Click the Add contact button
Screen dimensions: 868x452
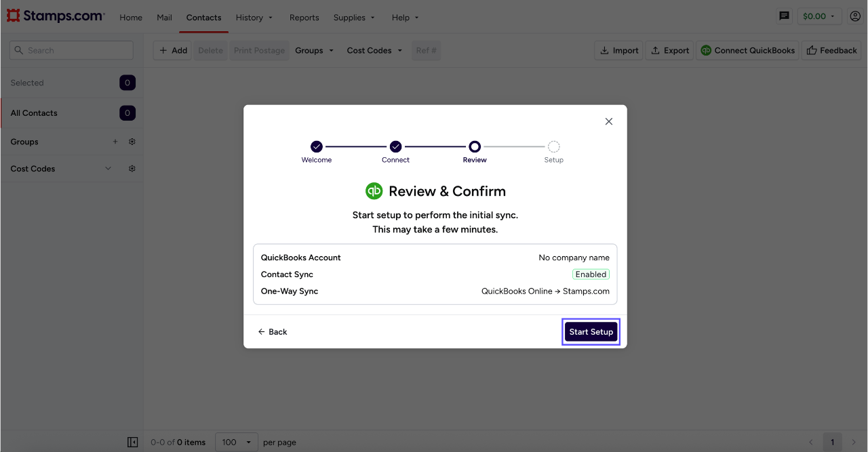(173, 50)
